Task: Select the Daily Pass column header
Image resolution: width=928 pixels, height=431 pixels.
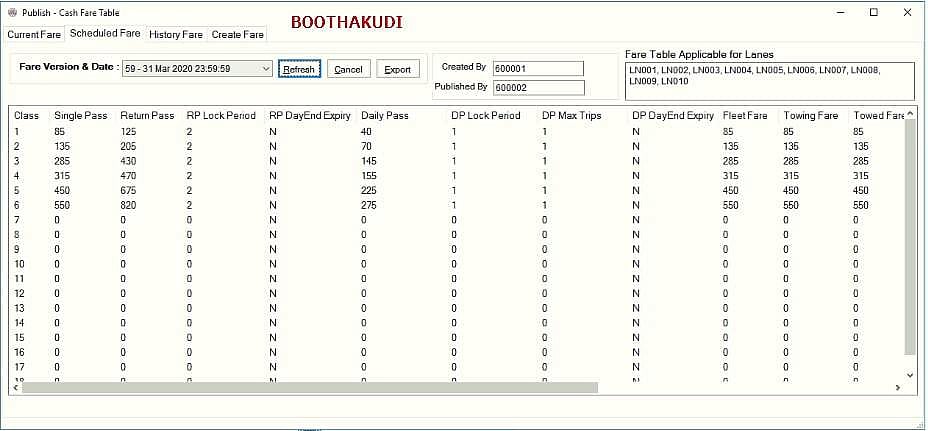Action: pos(385,116)
